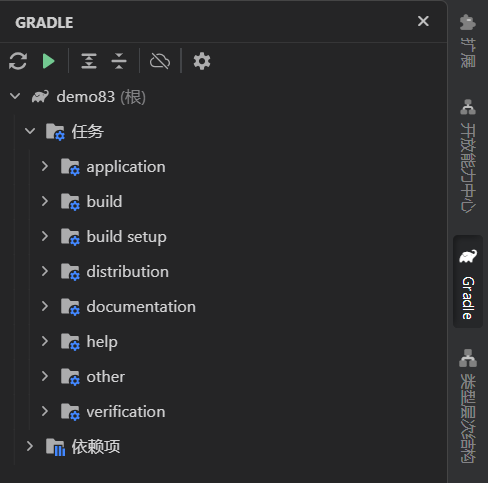This screenshot has height=483, width=488.
Task: Select the distribution folder item
Action: (x=115, y=271)
